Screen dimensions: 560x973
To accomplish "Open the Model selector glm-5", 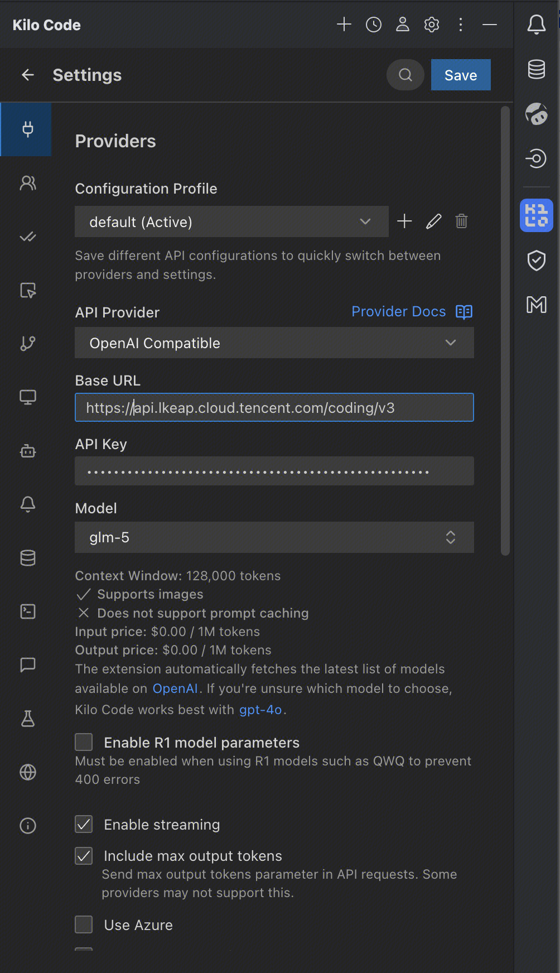I will 274,537.
